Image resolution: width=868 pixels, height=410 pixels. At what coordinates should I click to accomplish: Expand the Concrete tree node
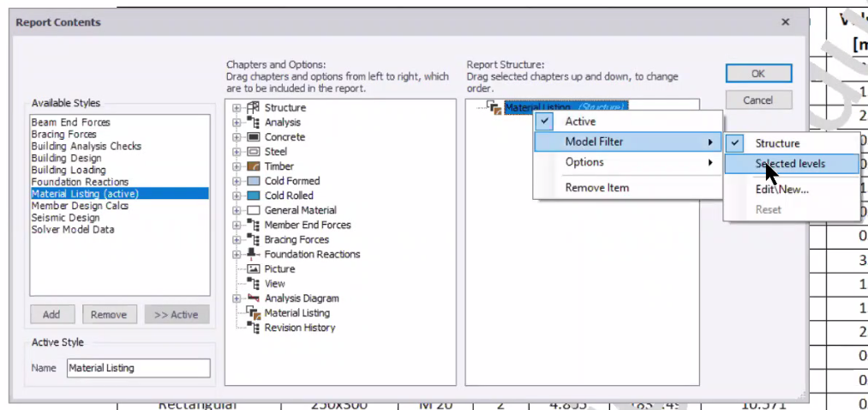pos(236,137)
